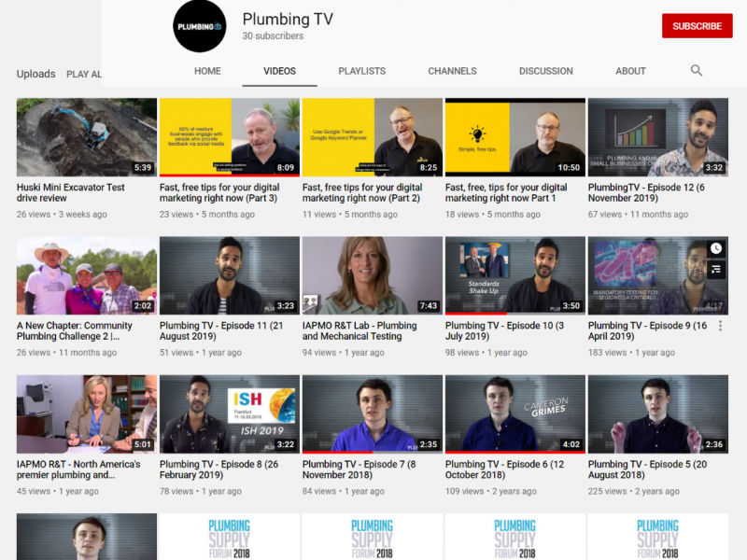Open 'Plumbing TV - Episode 6' title
747x560 pixels.
pos(504,469)
